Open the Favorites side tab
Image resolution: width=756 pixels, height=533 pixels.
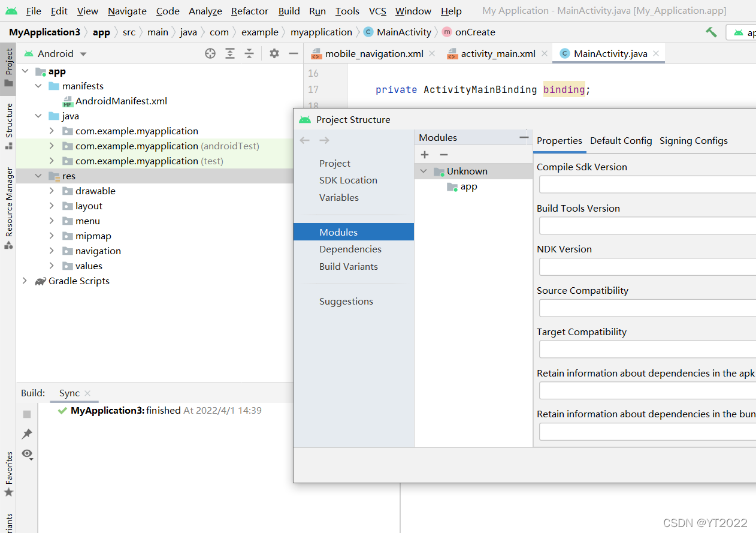(8, 474)
